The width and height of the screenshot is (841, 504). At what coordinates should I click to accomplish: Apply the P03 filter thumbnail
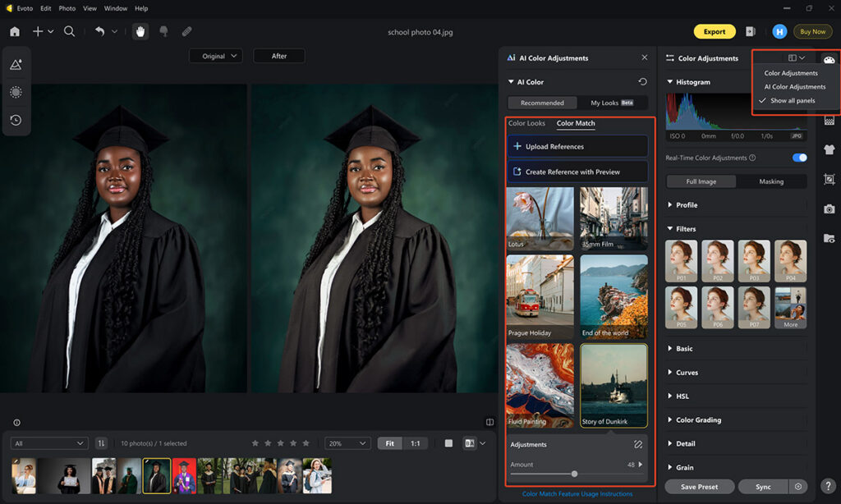pos(754,260)
